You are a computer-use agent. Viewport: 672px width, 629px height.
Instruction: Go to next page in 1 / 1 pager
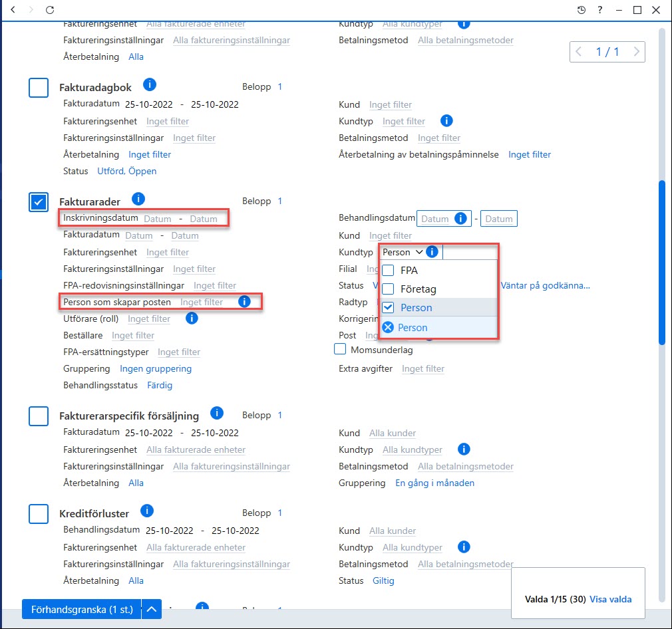click(637, 52)
